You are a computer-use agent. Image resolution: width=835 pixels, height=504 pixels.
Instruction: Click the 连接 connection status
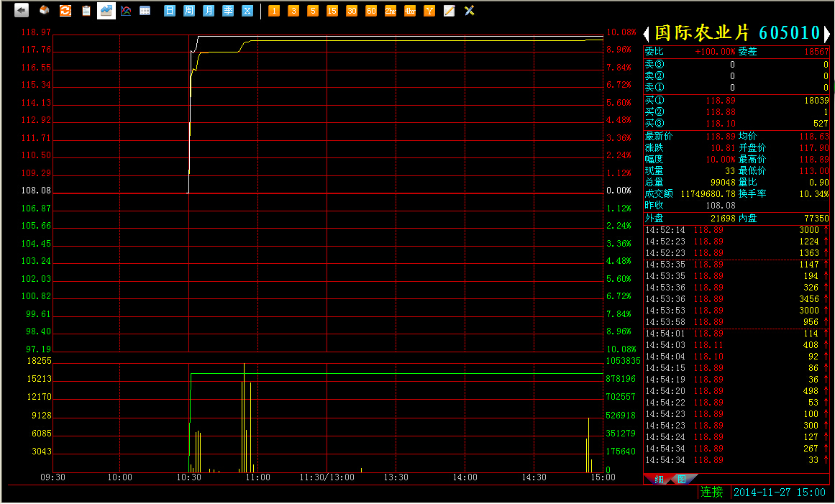pos(712,492)
